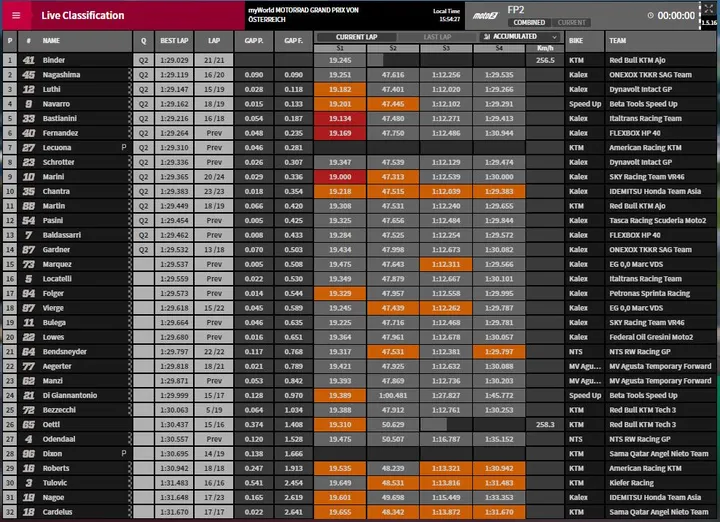720x522 pixels.
Task: Click the BIKE column header
Action: pyautogui.click(x=585, y=41)
